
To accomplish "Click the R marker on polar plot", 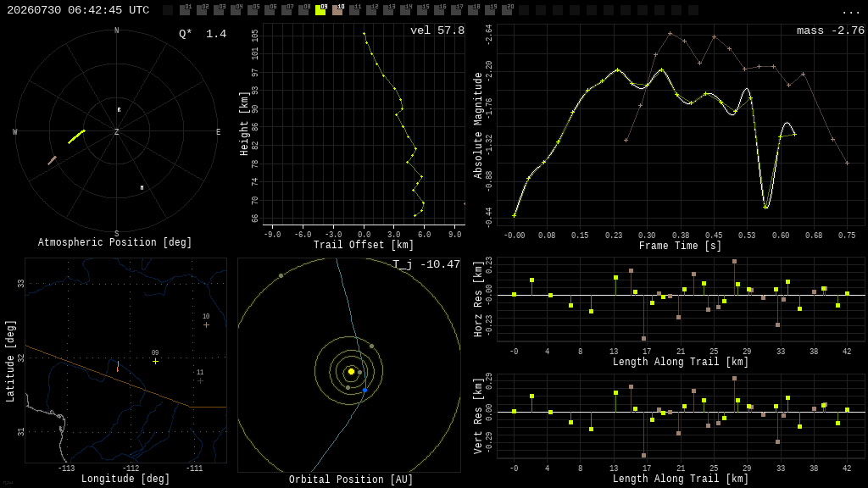I will click(119, 110).
